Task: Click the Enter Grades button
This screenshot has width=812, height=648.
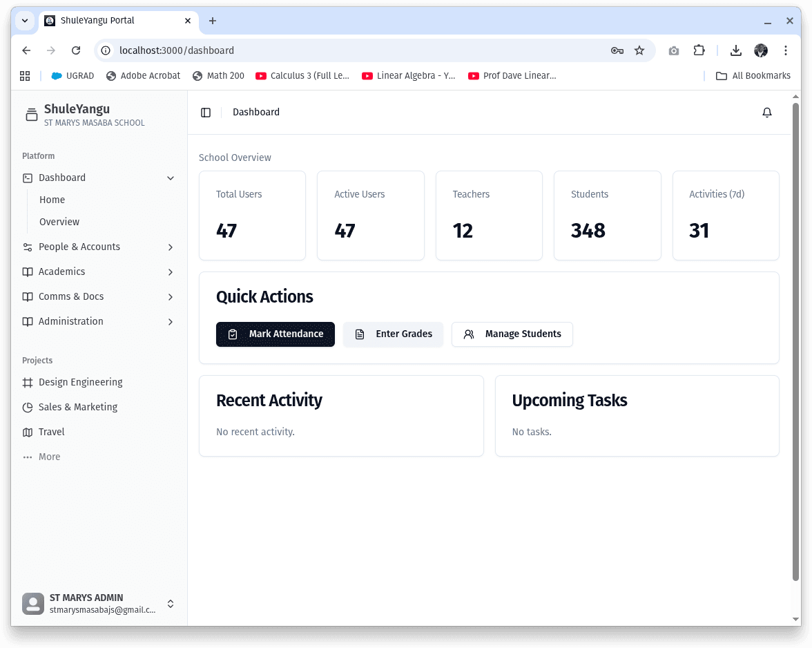Action: (x=393, y=334)
